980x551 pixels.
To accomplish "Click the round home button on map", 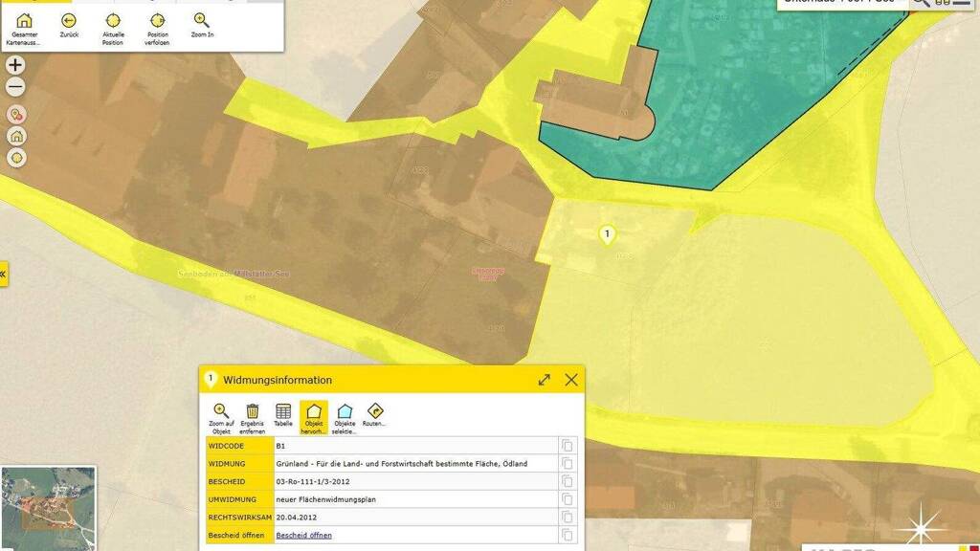I will 16,136.
